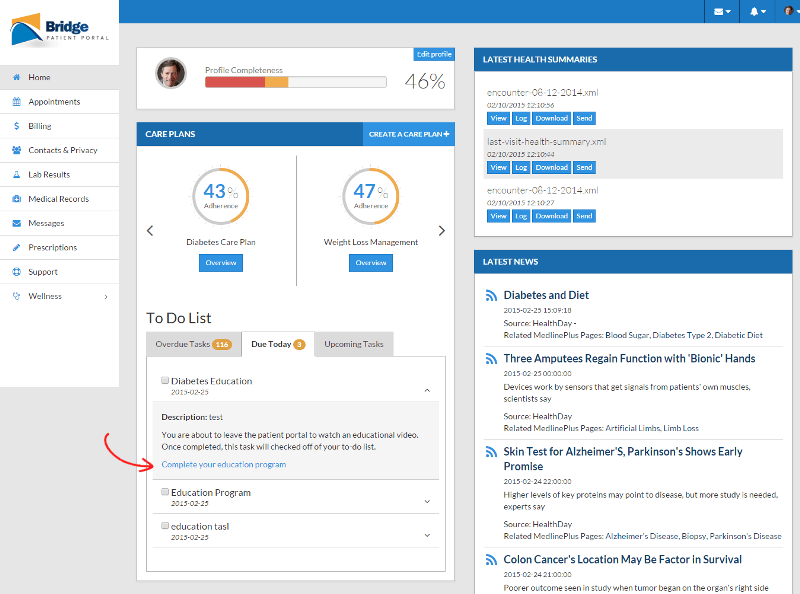The image size is (800, 594).
Task: Switch to the Overdue Tasks tab
Action: [193, 344]
